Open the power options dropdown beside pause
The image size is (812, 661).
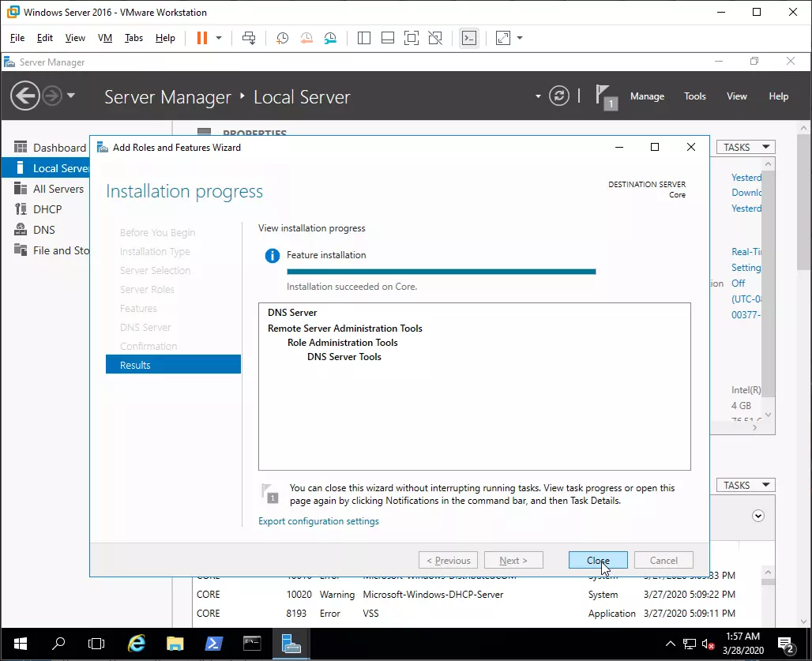tap(219, 38)
